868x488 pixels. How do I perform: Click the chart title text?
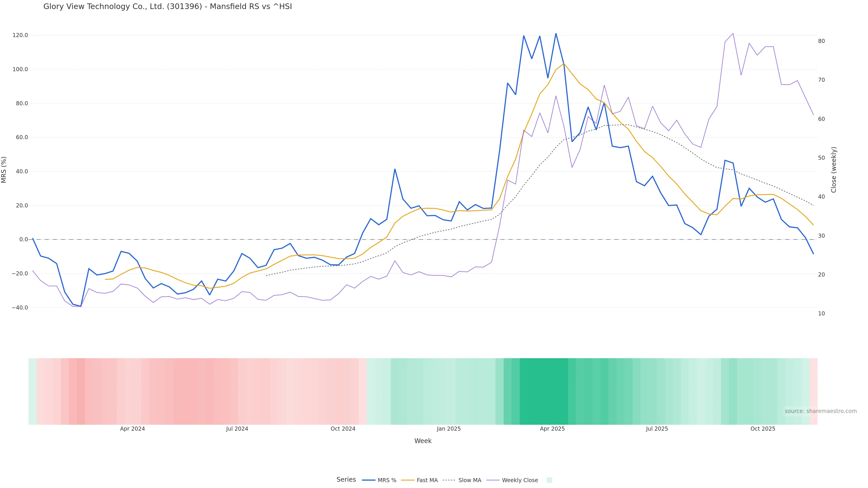click(167, 6)
